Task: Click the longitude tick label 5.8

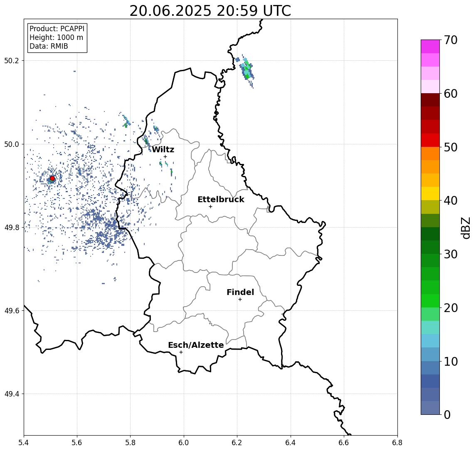Action: tap(130, 443)
